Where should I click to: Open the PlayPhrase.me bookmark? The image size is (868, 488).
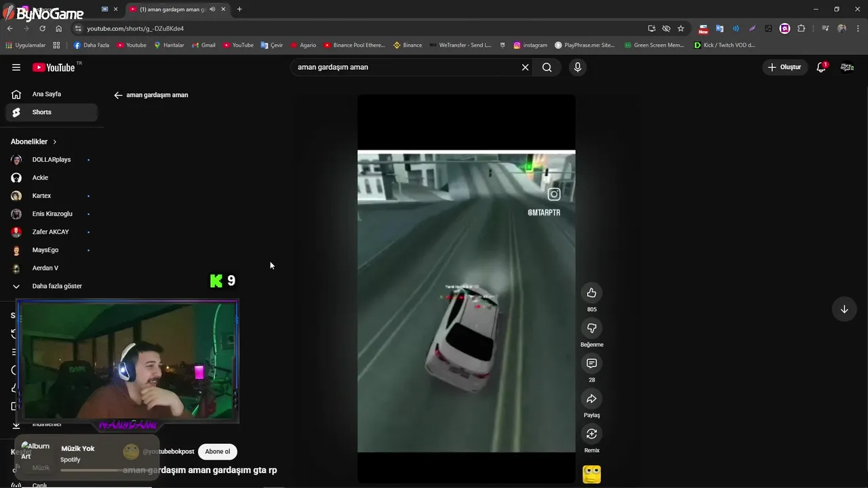(x=585, y=45)
